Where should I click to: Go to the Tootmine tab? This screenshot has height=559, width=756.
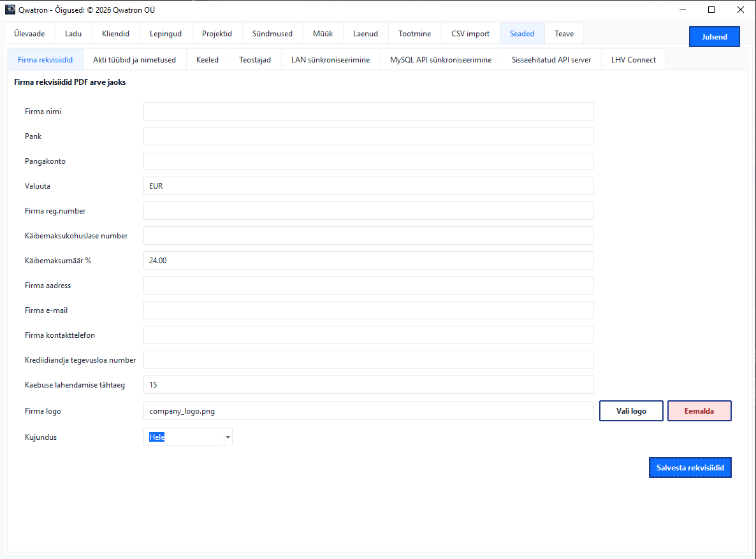[x=414, y=34]
